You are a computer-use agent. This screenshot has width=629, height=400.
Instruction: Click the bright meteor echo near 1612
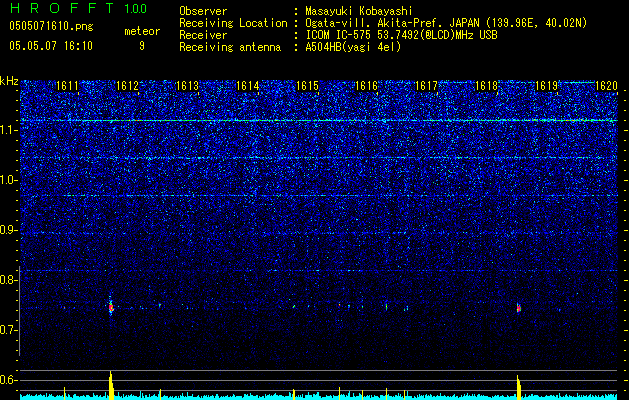point(111,308)
